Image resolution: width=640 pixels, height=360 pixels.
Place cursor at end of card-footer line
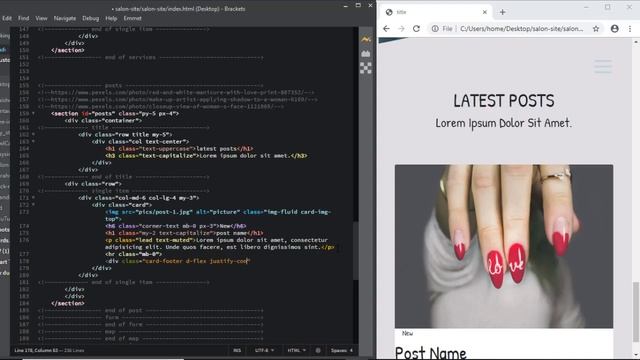click(x=249, y=261)
